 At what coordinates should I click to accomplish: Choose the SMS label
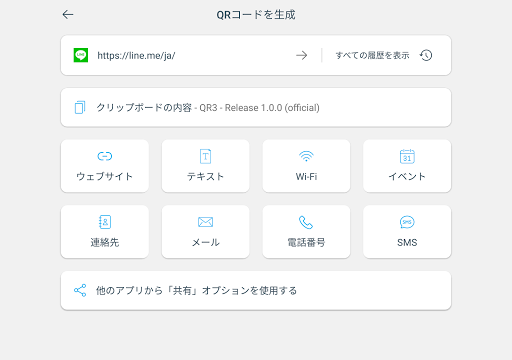point(407,242)
